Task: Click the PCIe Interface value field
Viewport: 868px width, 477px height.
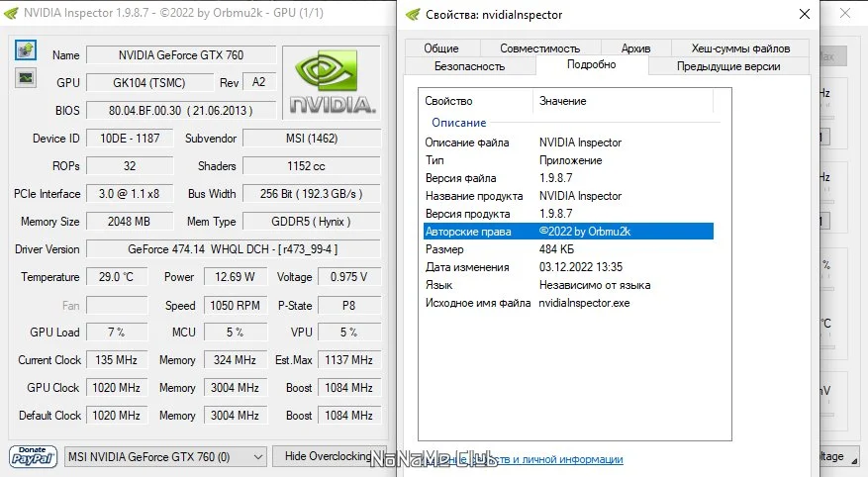Action: tap(130, 194)
